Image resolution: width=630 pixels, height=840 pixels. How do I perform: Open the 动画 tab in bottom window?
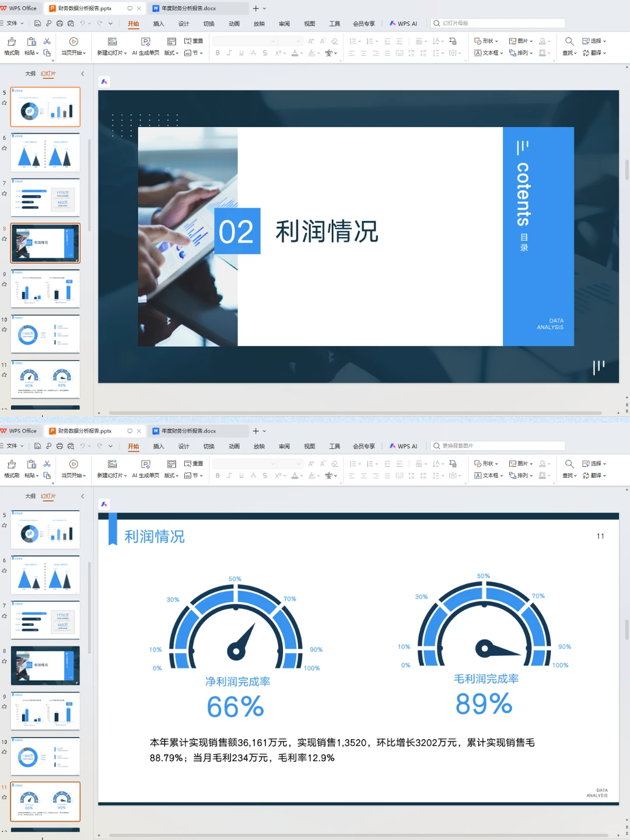234,446
